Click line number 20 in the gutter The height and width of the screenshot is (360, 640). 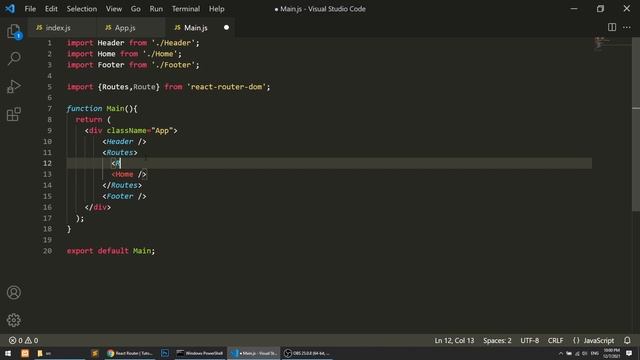47,251
